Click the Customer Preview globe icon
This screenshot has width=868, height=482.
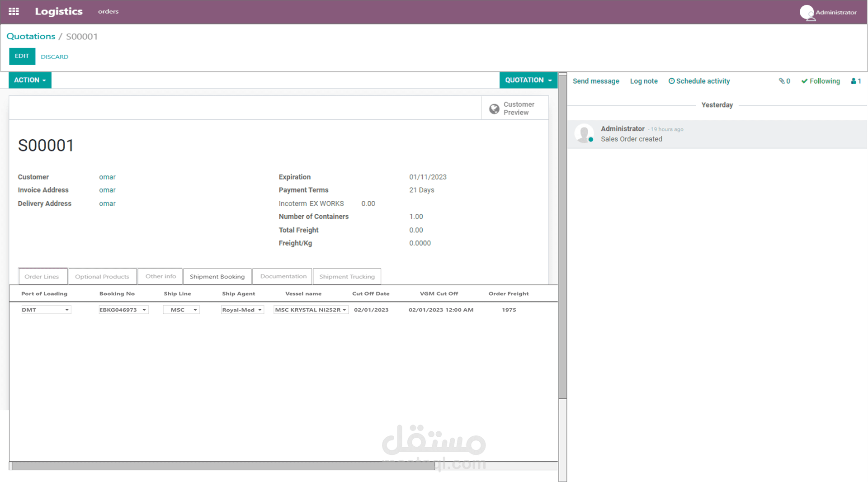pos(494,109)
